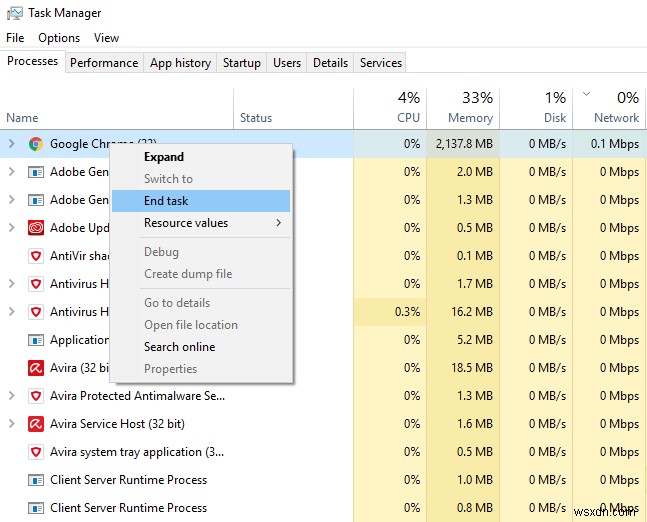The height and width of the screenshot is (522, 647).
Task: Expand the Antivirus H 1.7 MB process
Action: pos(12,284)
